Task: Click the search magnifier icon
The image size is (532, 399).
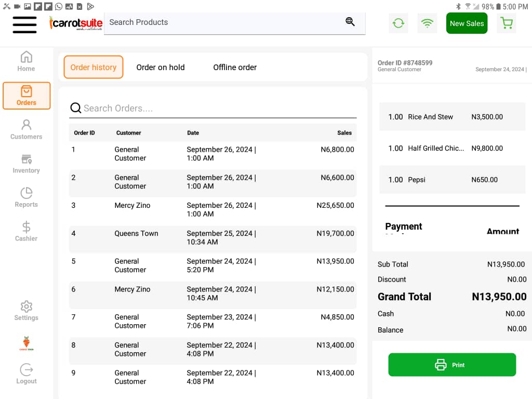Action: [350, 22]
